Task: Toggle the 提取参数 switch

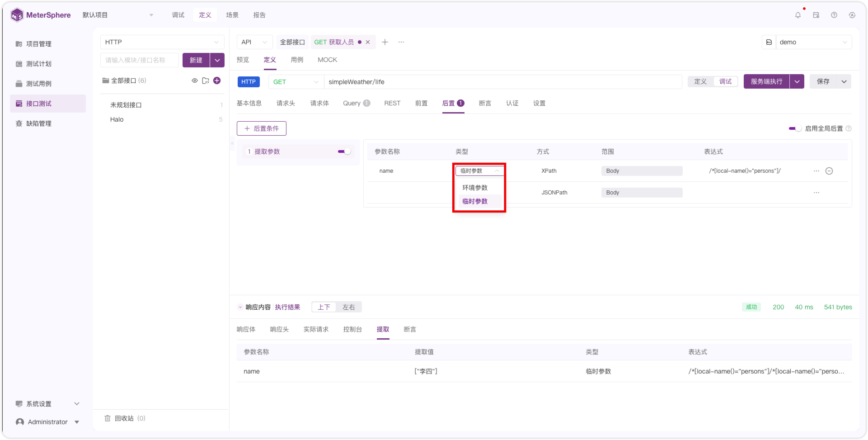Action: (x=344, y=151)
